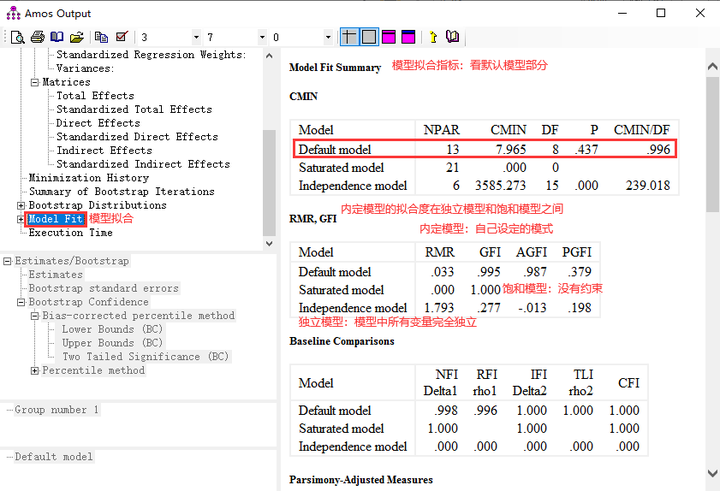This screenshot has height=491, width=720.
Task: Select the Matrices tree item
Action: (66, 82)
